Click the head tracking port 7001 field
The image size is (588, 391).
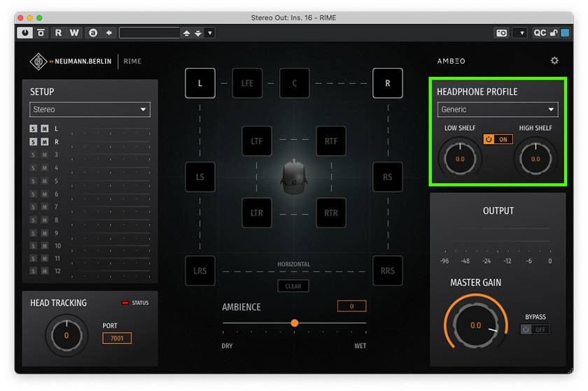pos(117,339)
